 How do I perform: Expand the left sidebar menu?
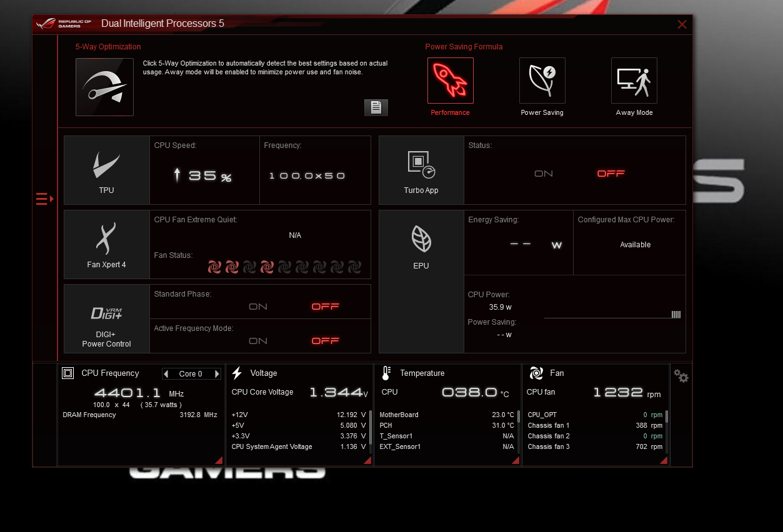44,199
